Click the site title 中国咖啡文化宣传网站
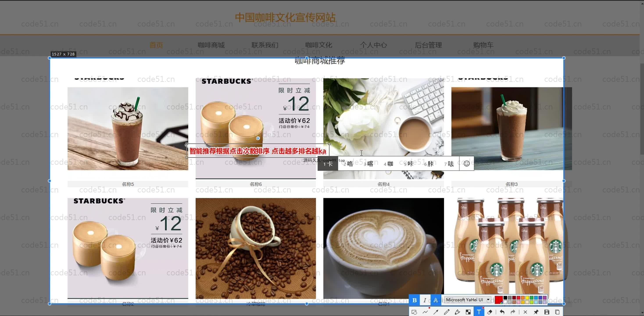Screen dimensions: 644x316 coord(285,17)
